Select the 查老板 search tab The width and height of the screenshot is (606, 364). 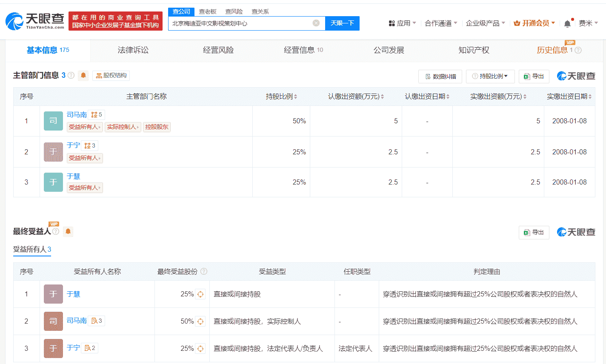(x=207, y=11)
